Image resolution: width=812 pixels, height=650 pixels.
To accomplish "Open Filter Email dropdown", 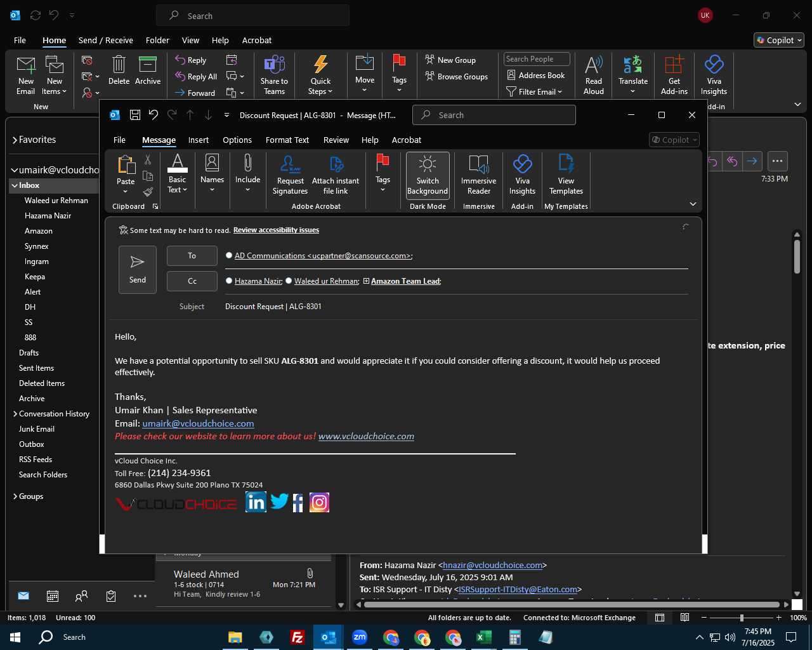I will click(x=534, y=91).
